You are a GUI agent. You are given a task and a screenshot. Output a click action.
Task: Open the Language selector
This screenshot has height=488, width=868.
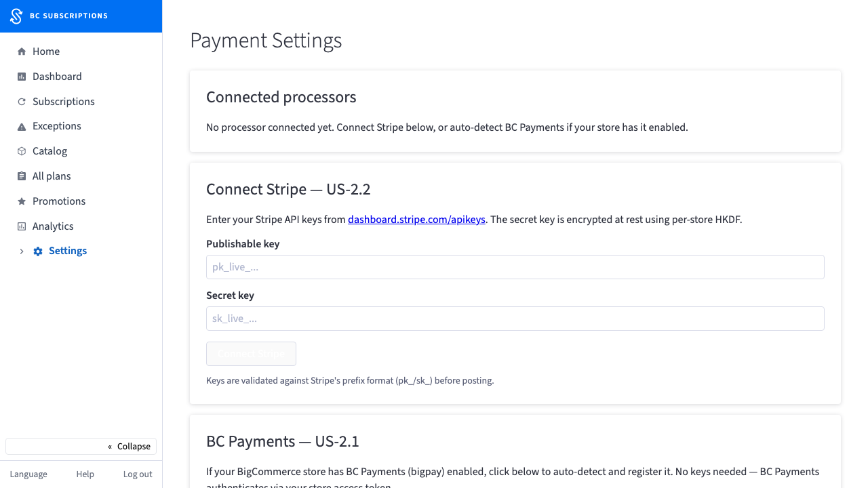[x=28, y=474]
